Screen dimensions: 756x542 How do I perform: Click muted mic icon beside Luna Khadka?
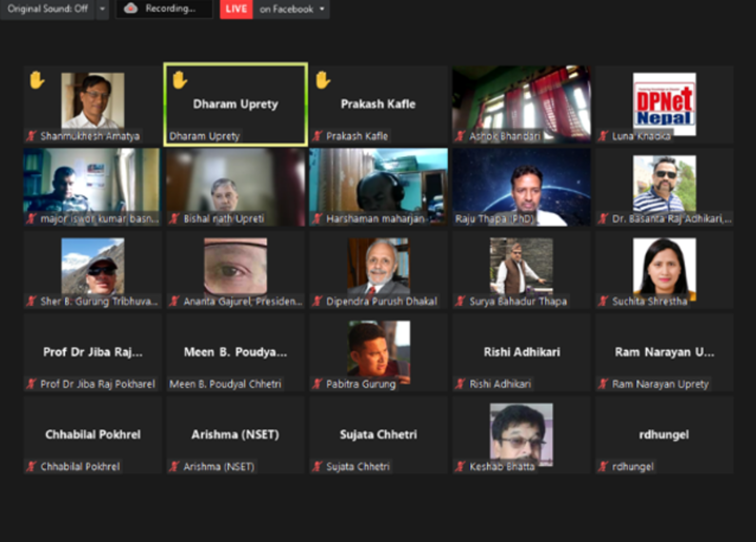pyautogui.click(x=603, y=136)
